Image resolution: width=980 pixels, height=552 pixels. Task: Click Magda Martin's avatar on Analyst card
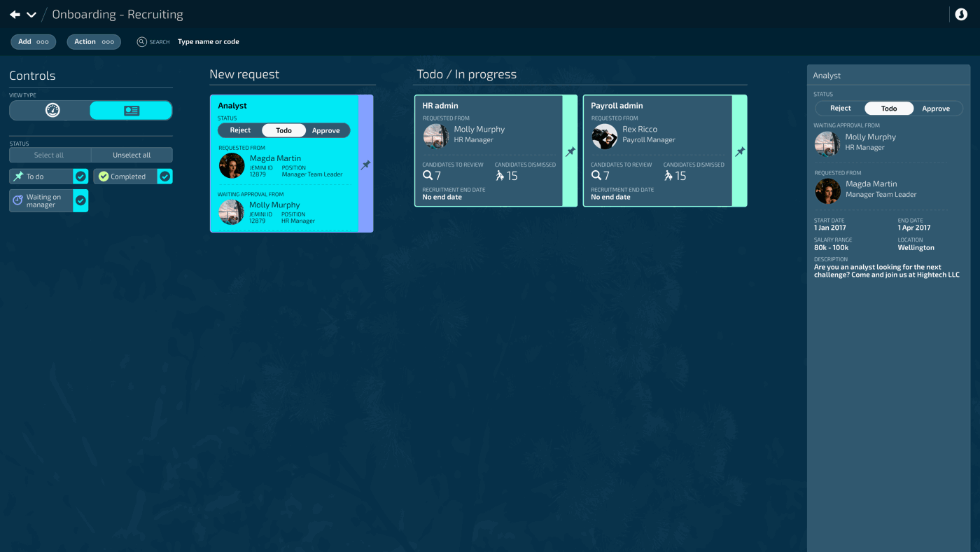(232, 166)
